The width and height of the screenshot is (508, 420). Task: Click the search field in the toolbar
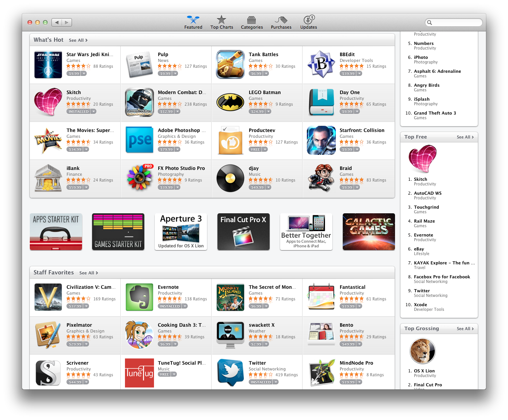click(x=454, y=22)
